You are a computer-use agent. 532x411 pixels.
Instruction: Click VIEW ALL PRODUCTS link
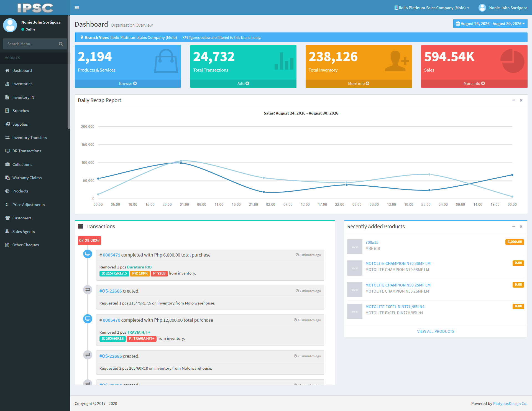(x=436, y=331)
